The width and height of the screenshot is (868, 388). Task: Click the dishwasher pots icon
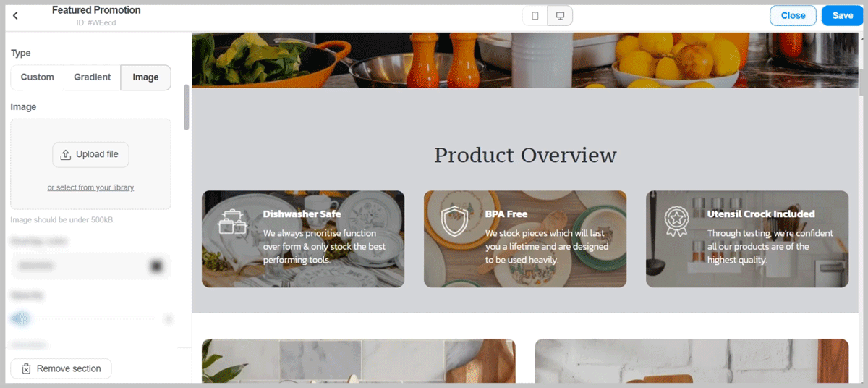click(x=233, y=222)
